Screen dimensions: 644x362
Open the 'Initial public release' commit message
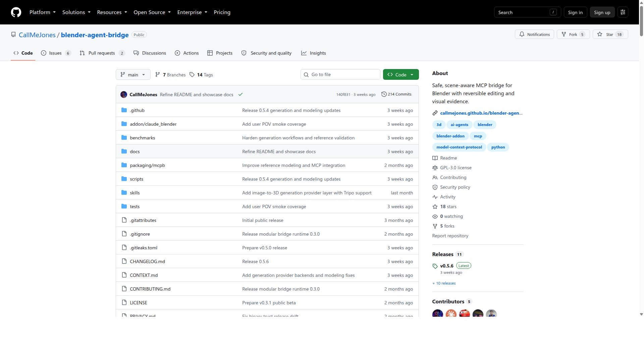click(x=263, y=220)
